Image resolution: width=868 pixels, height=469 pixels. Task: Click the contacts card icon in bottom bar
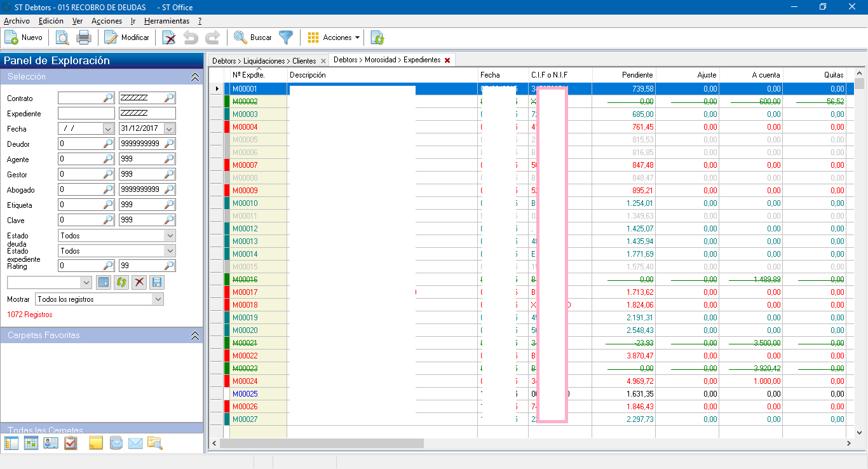point(51,444)
